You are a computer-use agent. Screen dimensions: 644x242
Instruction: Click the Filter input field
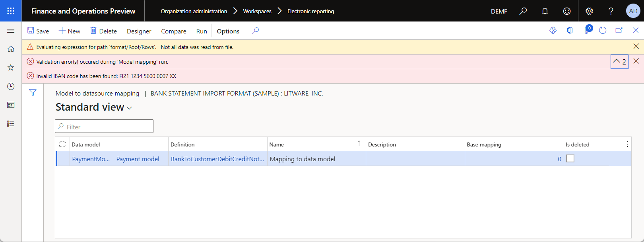coord(104,127)
